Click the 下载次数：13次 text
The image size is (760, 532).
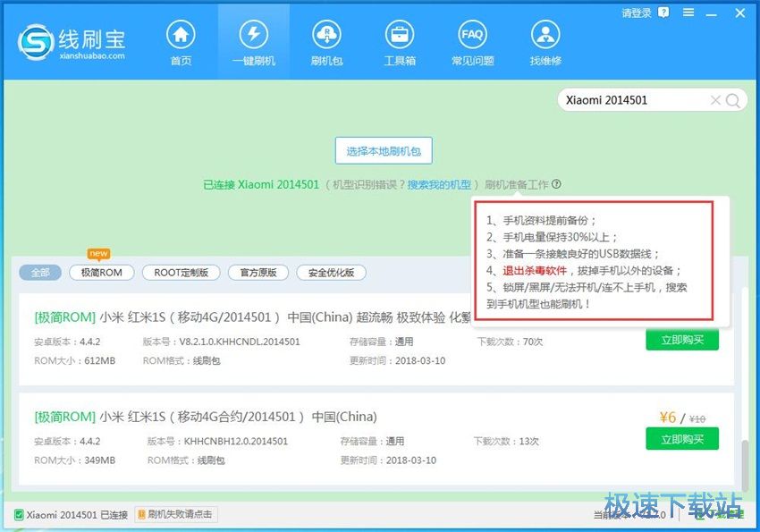[x=506, y=442]
